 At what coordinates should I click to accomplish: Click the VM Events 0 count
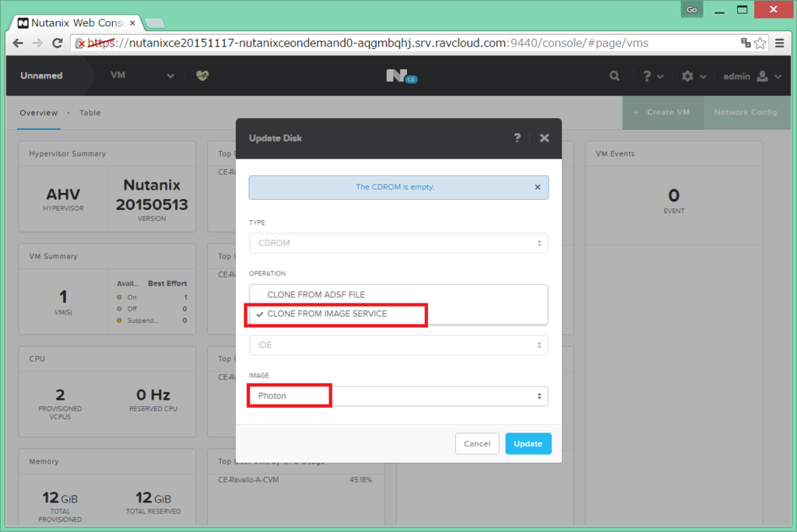click(x=673, y=195)
